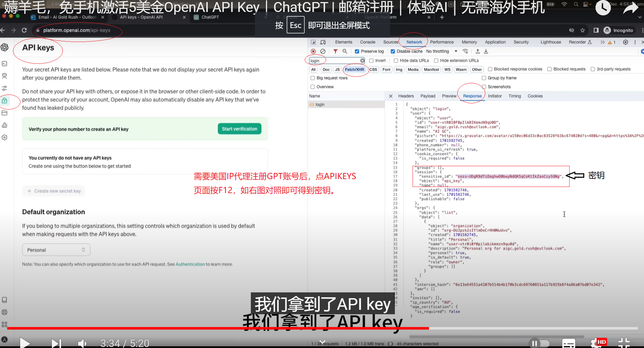This screenshot has height=348, width=644.
Task: Click the DevTools inspect element icon
Action: (x=313, y=42)
